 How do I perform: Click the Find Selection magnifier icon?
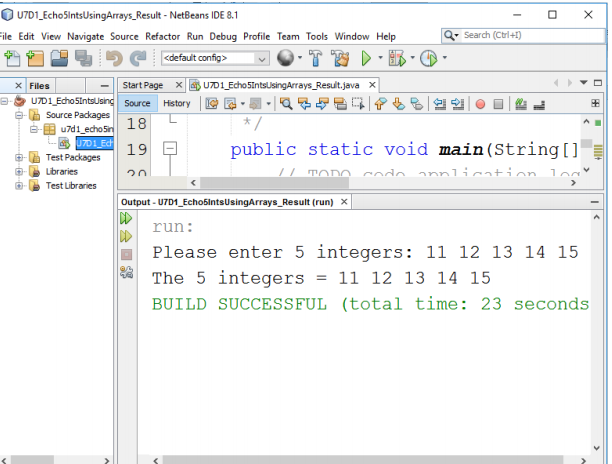pyautogui.click(x=286, y=104)
